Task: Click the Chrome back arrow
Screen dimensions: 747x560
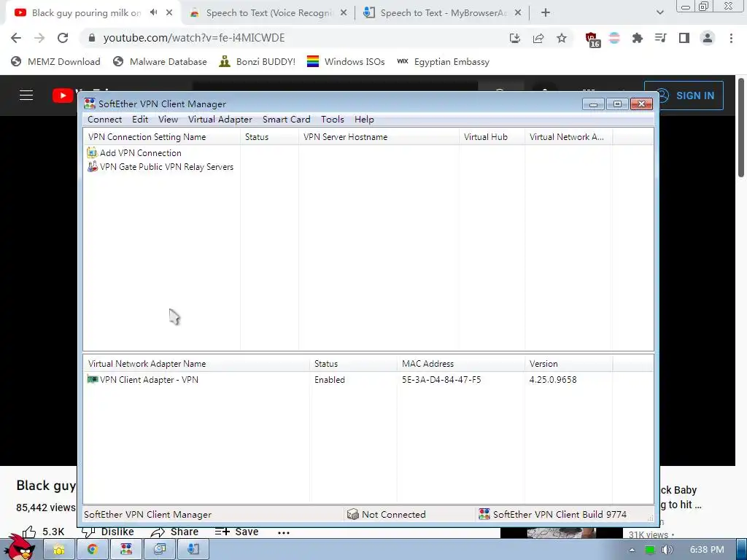Action: pos(16,38)
